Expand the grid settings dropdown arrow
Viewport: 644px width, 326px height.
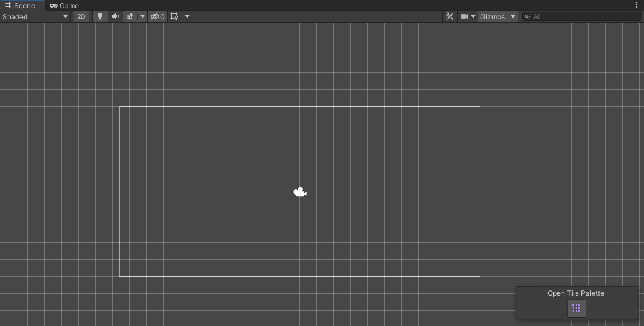point(187,16)
